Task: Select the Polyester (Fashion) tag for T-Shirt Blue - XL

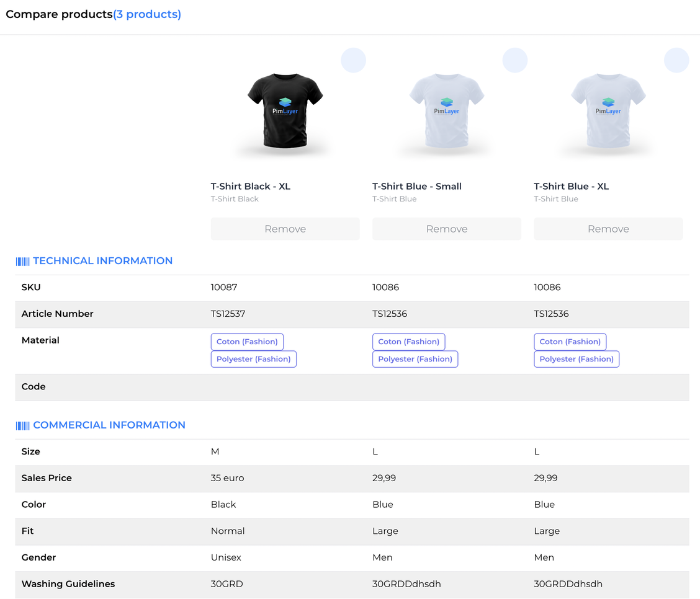Action: (x=576, y=359)
